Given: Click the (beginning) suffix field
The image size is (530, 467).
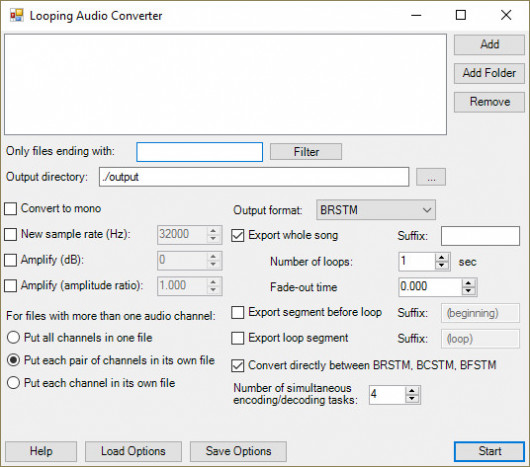Looking at the screenshot, I should 480,313.
